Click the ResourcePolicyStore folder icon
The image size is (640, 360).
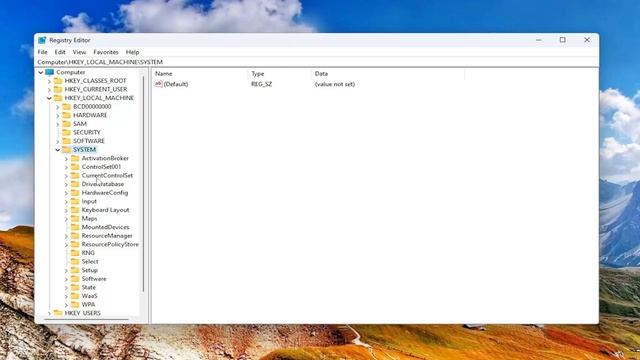75,244
